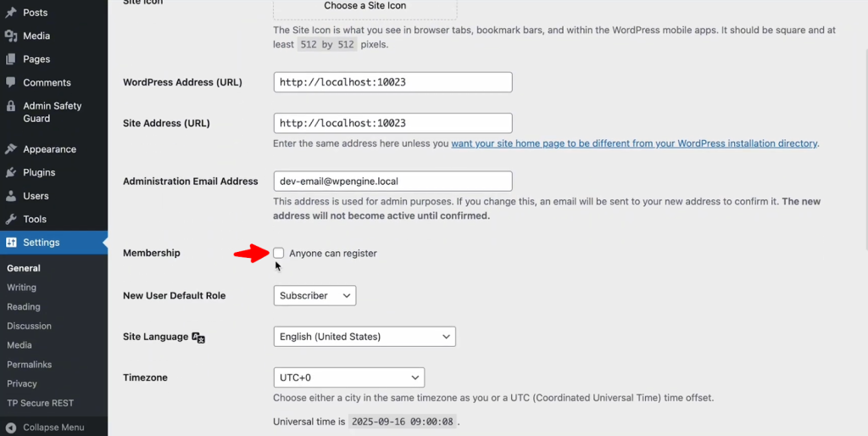Click the Admin Safety Guard lock icon
This screenshot has width=868, height=436.
[11, 107]
